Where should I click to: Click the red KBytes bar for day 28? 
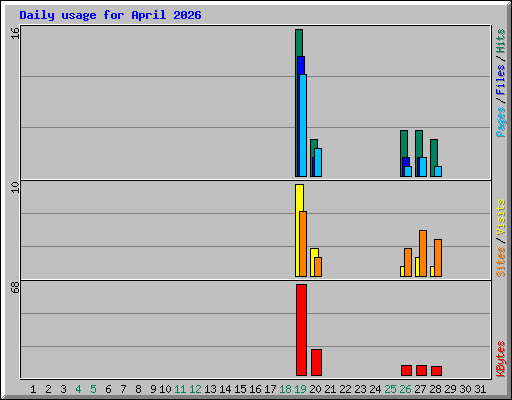(436, 371)
